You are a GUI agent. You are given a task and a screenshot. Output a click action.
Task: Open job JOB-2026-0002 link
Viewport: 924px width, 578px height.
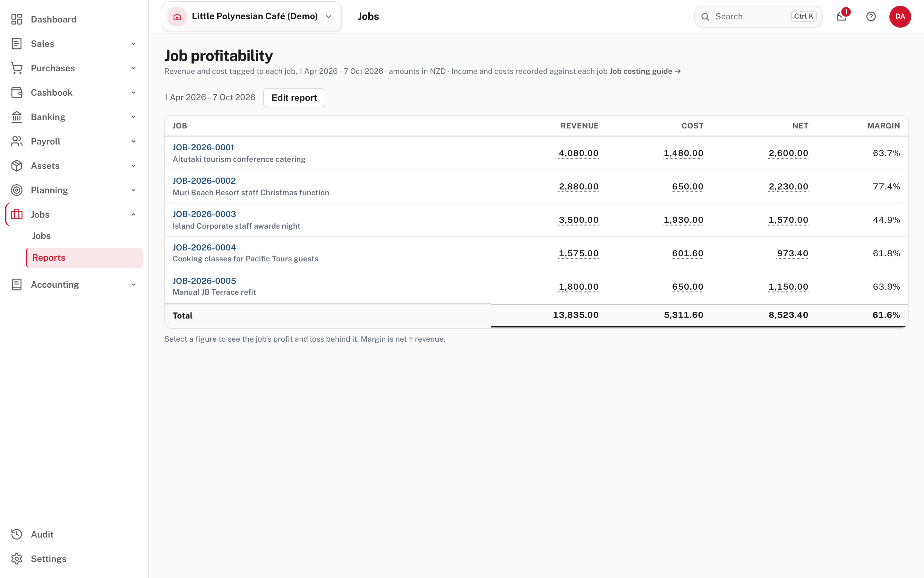point(204,180)
